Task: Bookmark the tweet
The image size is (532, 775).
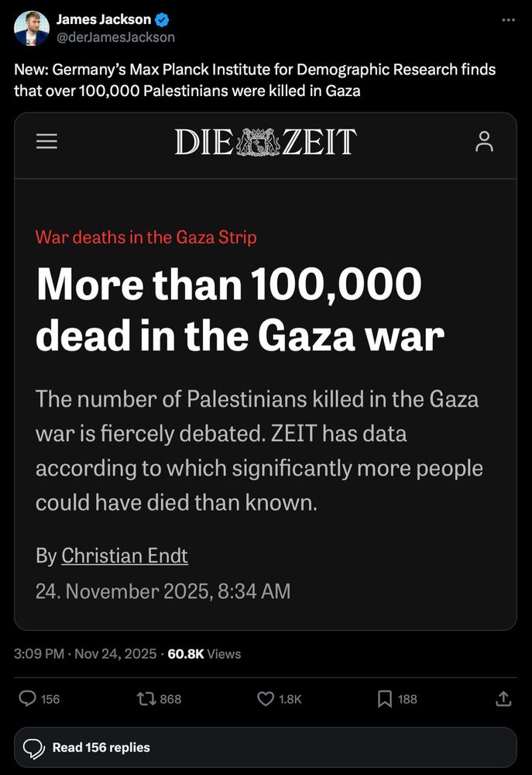Action: click(384, 699)
